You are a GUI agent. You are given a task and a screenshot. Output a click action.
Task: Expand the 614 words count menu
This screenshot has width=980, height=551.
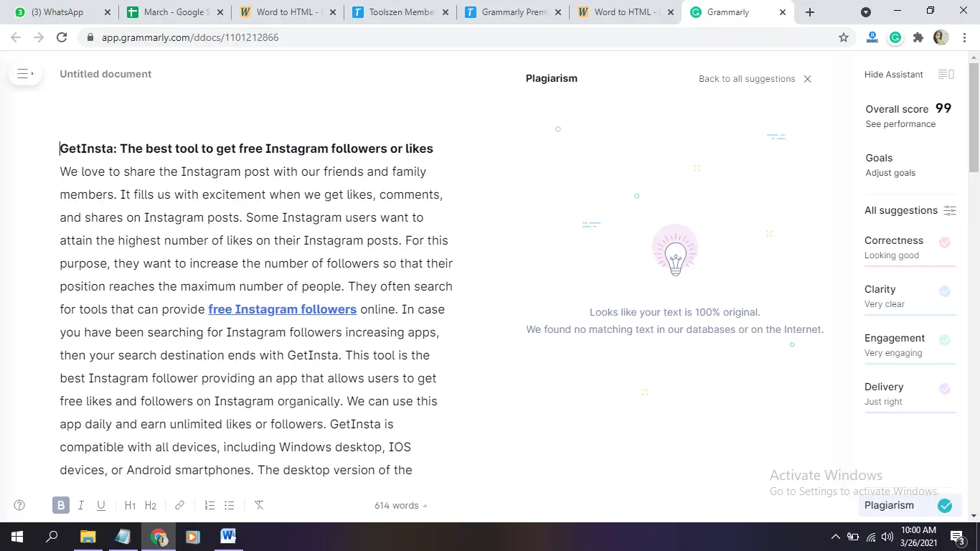[400, 505]
